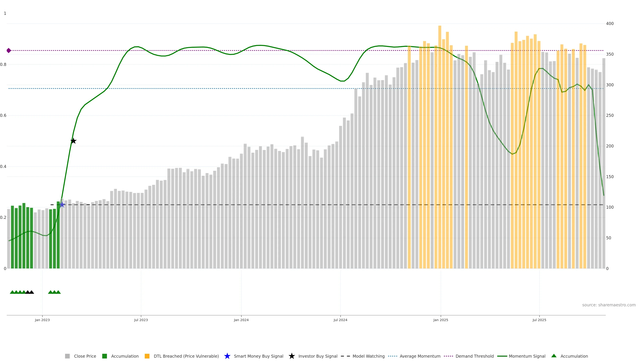The width and height of the screenshot is (644, 362).
Task: Click the black Investor Buy star on chart
Action: pyautogui.click(x=73, y=141)
